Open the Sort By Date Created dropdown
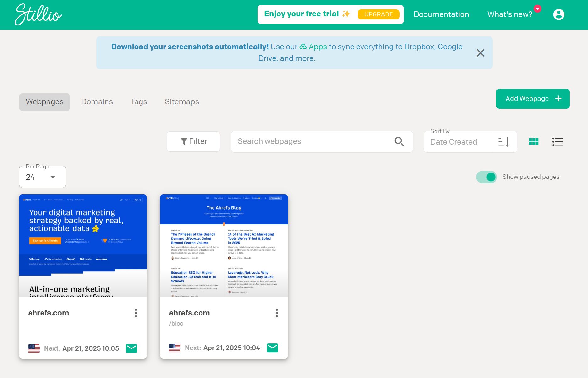 tap(457, 142)
